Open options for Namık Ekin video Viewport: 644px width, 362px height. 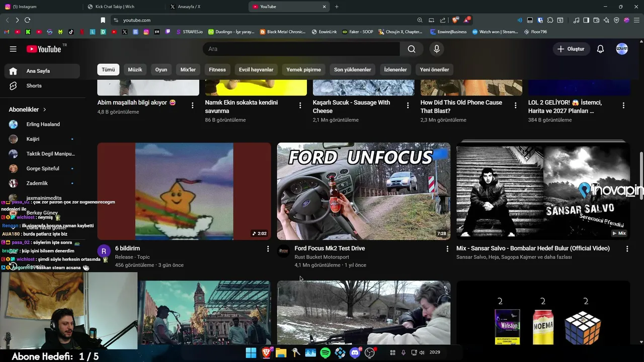click(x=300, y=106)
